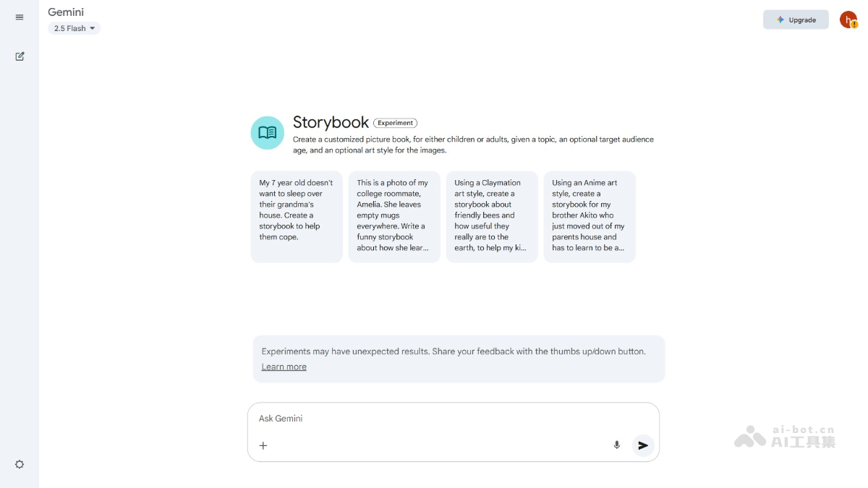This screenshot has height=488, width=868.
Task: Select the Anime brother Akito prompt card
Action: click(590, 216)
